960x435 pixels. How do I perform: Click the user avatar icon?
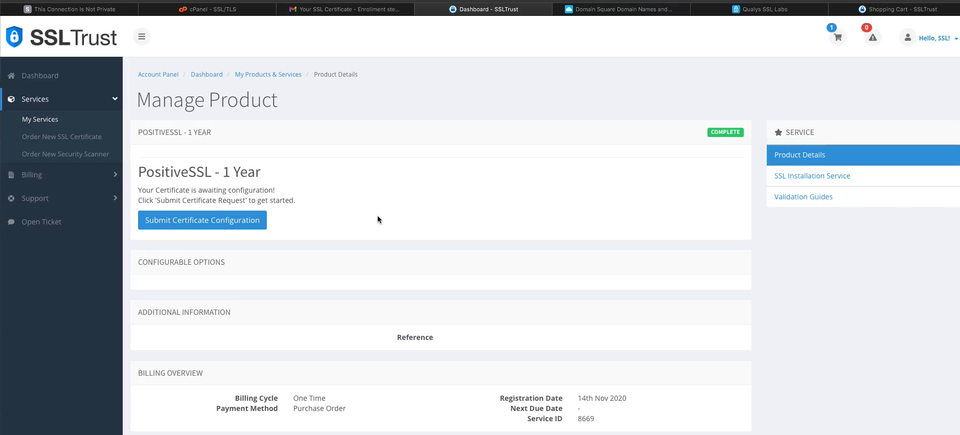tap(907, 38)
